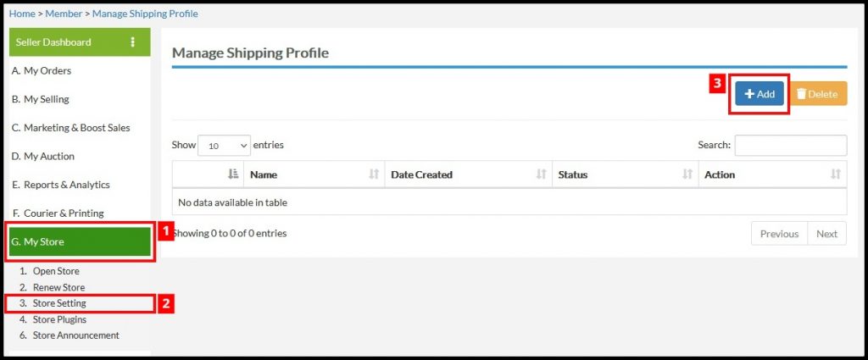This screenshot has width=868, height=360.
Task: Sort by Date Created column arrows
Action: (542, 174)
